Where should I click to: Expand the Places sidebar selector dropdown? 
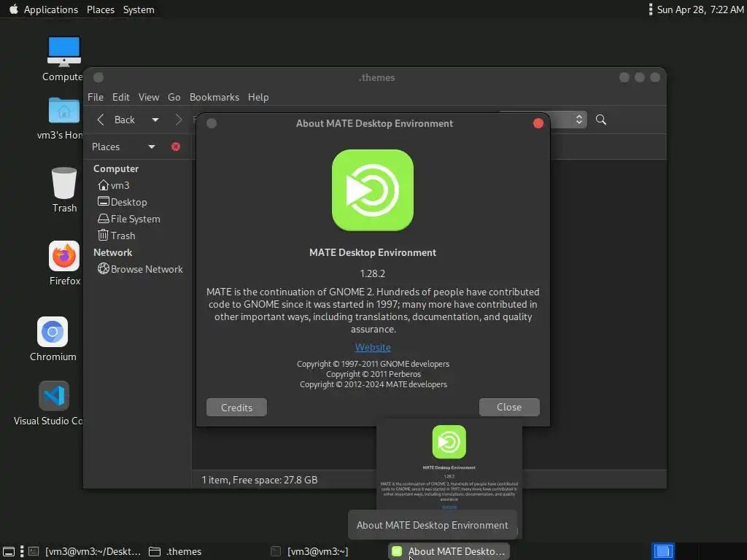152,147
